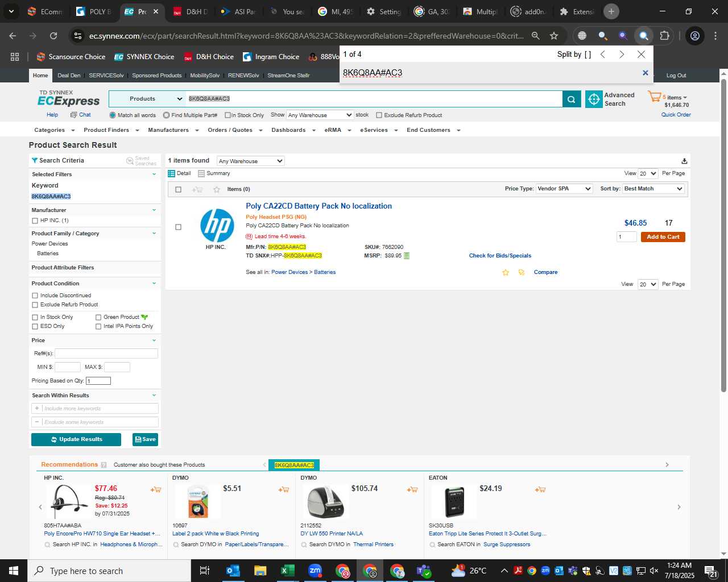Check ESD Only filter
Viewport: 728px width, 582px height.
coord(35,326)
